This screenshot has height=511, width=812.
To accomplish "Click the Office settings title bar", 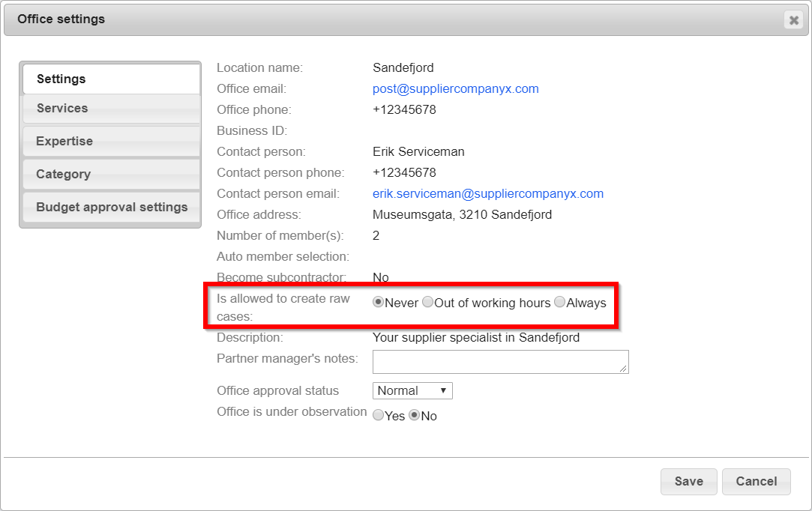I will 375,19.
